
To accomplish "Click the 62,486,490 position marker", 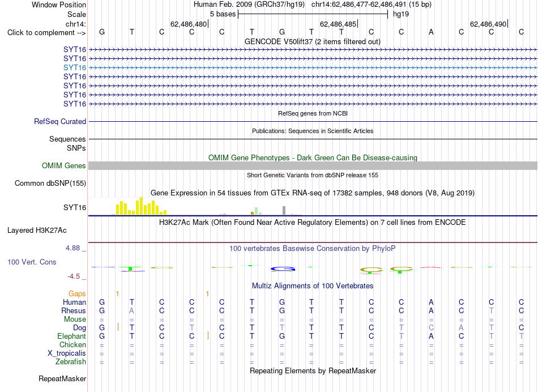I will [x=488, y=24].
